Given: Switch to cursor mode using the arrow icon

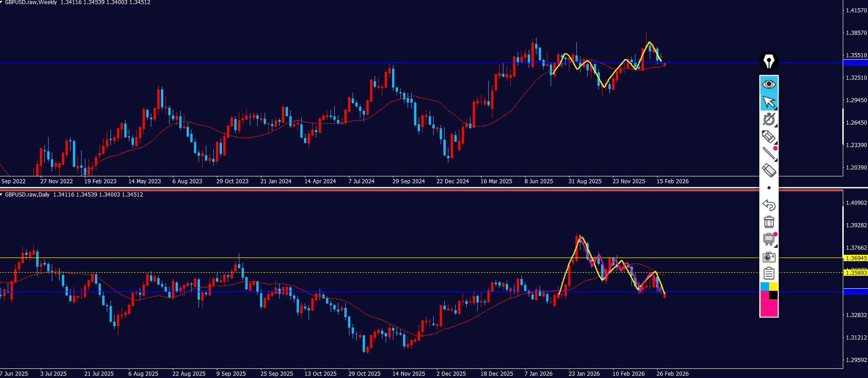Looking at the screenshot, I should click(769, 102).
